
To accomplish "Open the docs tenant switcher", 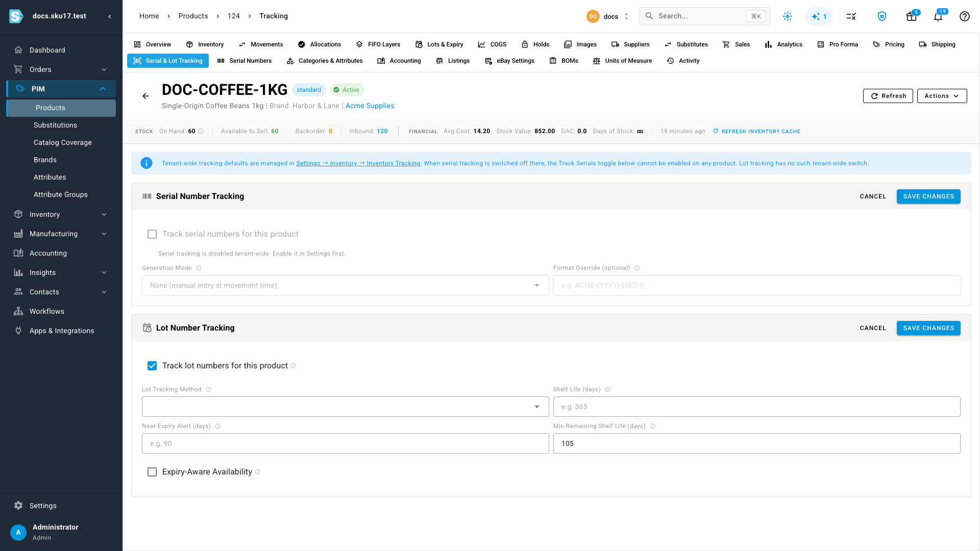I will pos(608,16).
